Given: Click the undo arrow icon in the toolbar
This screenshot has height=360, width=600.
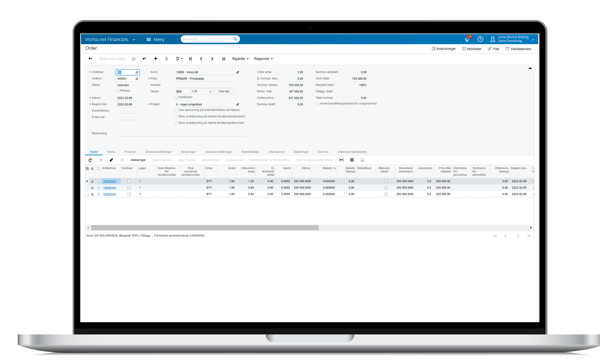Looking at the screenshot, I should tap(144, 59).
